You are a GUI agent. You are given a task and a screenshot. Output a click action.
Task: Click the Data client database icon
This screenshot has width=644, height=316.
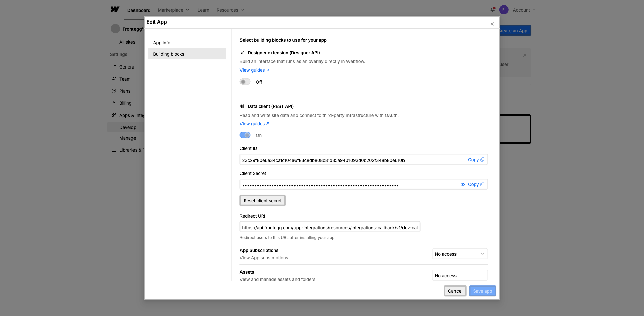point(242,106)
